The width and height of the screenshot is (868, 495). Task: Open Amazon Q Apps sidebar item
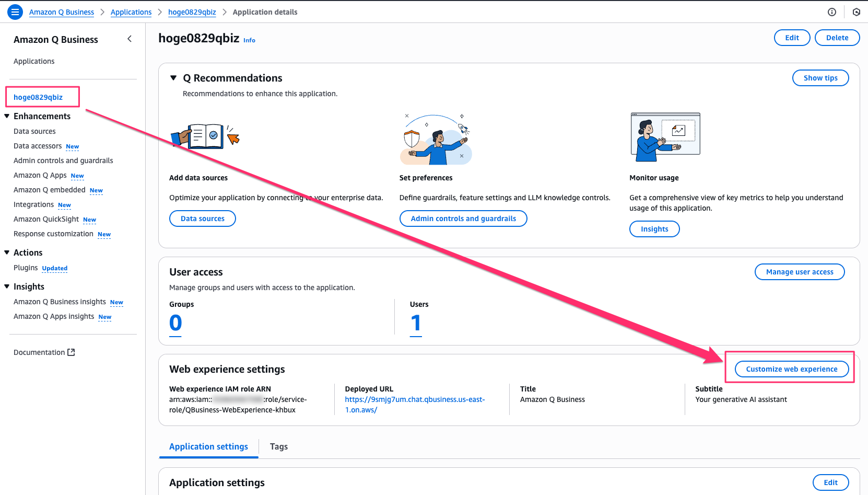click(40, 175)
